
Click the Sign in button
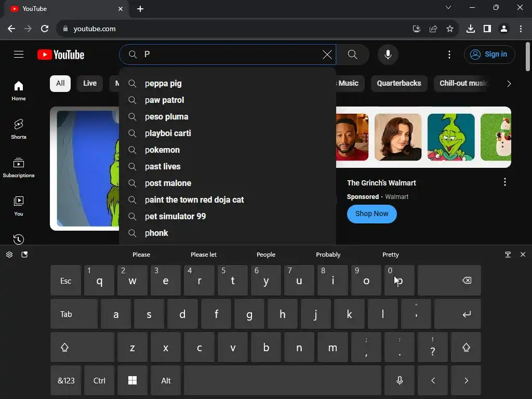pos(489,54)
